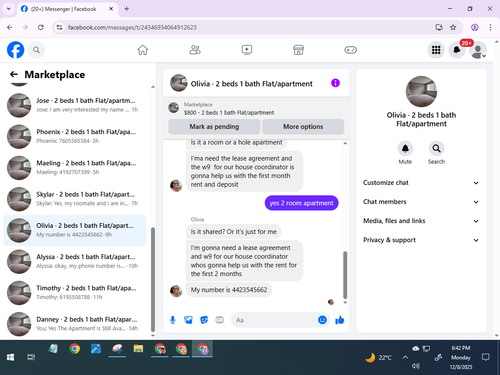Search in conversation magnifier icon
This screenshot has height=375, width=500.
coord(436,149)
